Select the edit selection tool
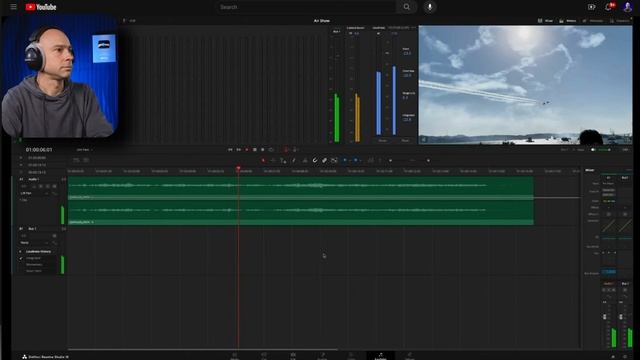The image size is (640, 360). pyautogui.click(x=283, y=160)
